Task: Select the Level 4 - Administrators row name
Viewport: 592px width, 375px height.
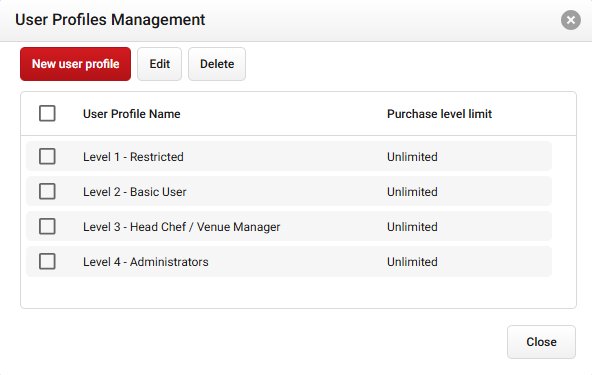Action: pos(146,262)
